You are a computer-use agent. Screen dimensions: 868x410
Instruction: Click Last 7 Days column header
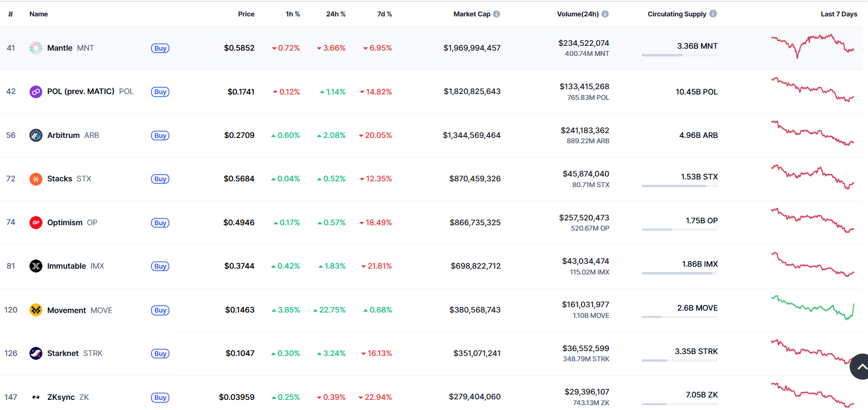point(839,14)
